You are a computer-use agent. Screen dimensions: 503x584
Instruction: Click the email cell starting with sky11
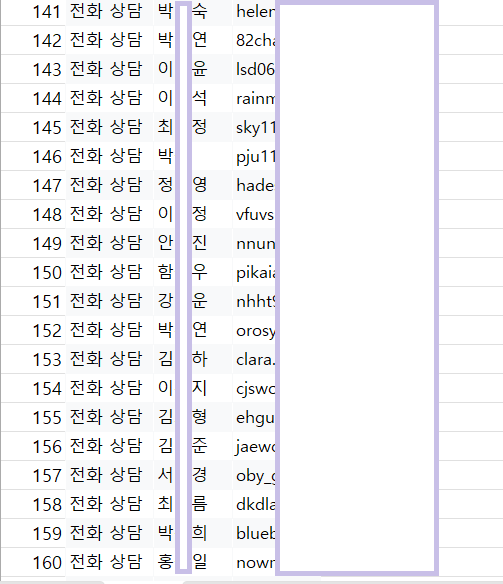tap(254, 127)
